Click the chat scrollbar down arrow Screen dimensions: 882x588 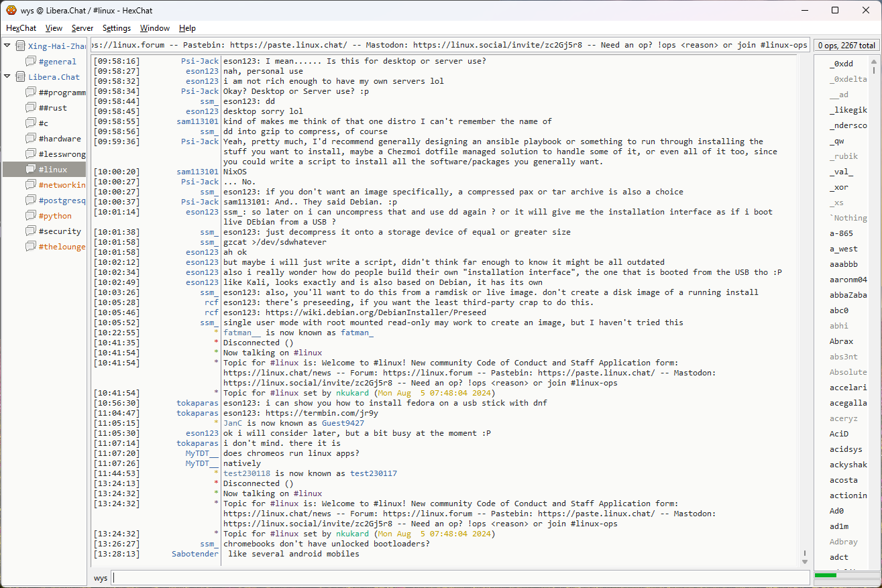click(x=805, y=561)
